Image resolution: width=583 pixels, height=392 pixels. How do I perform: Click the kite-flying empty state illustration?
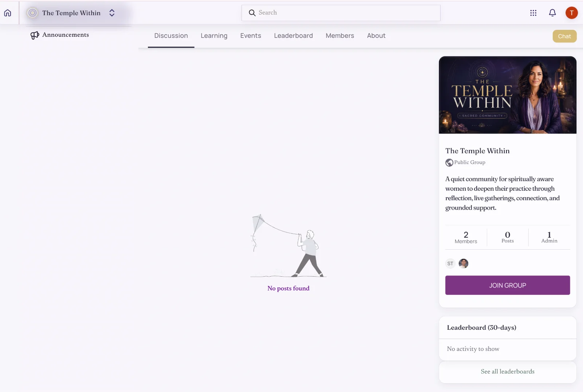coord(288,246)
